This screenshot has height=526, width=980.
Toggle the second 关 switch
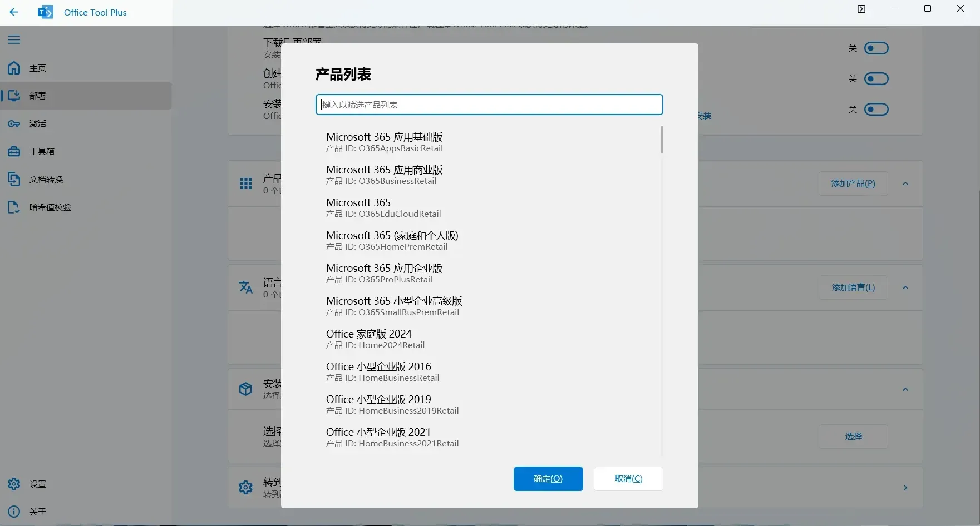pyautogui.click(x=876, y=79)
